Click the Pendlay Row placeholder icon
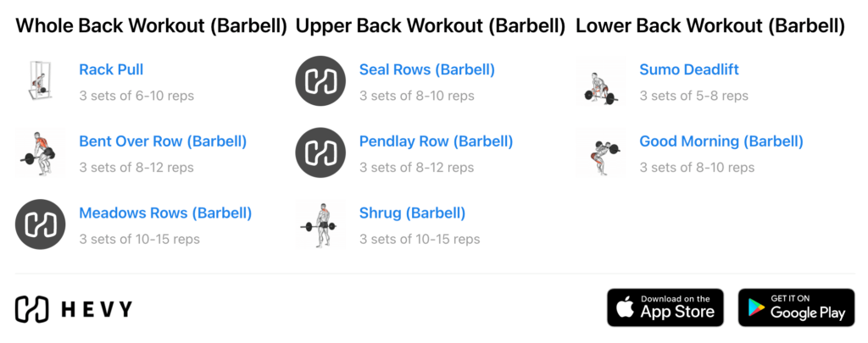This screenshot has width=868, height=343. pos(320,153)
